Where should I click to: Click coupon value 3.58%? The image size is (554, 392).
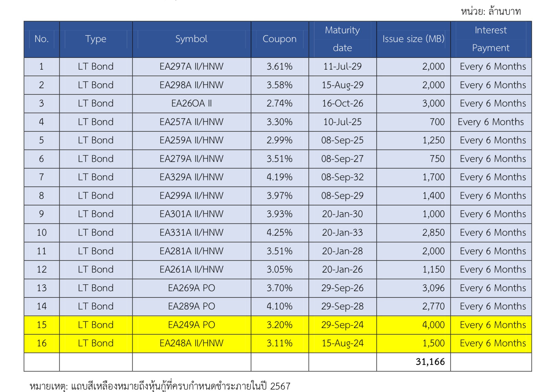[280, 85]
